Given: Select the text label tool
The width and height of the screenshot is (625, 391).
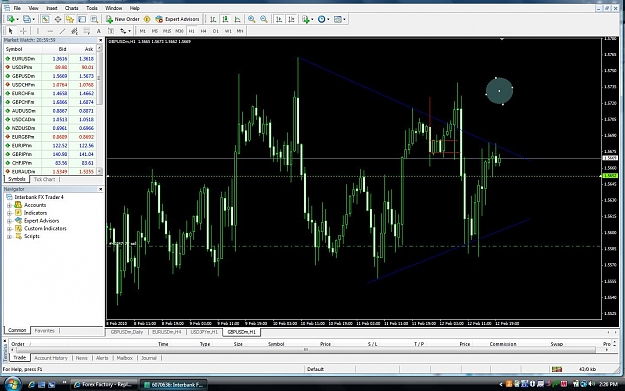Looking at the screenshot, I should coord(111,31).
